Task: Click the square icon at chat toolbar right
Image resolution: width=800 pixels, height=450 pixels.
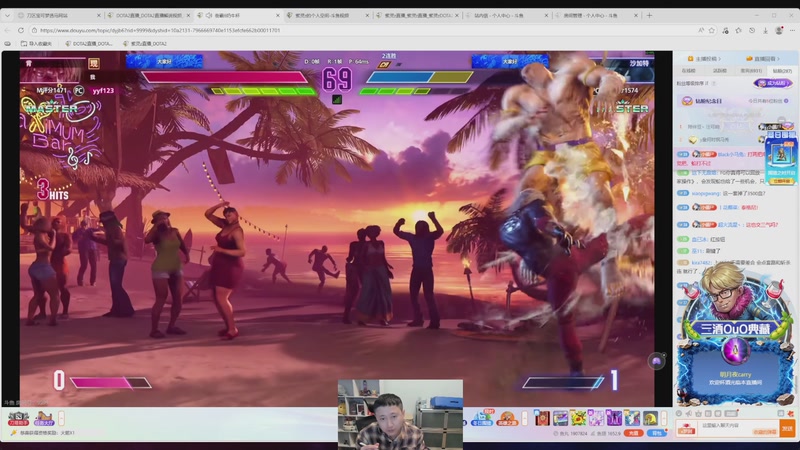Action: coord(781,413)
